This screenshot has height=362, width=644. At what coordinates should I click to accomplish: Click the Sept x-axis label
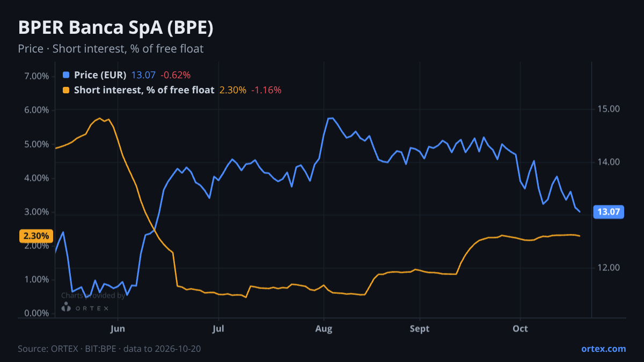pyautogui.click(x=420, y=329)
